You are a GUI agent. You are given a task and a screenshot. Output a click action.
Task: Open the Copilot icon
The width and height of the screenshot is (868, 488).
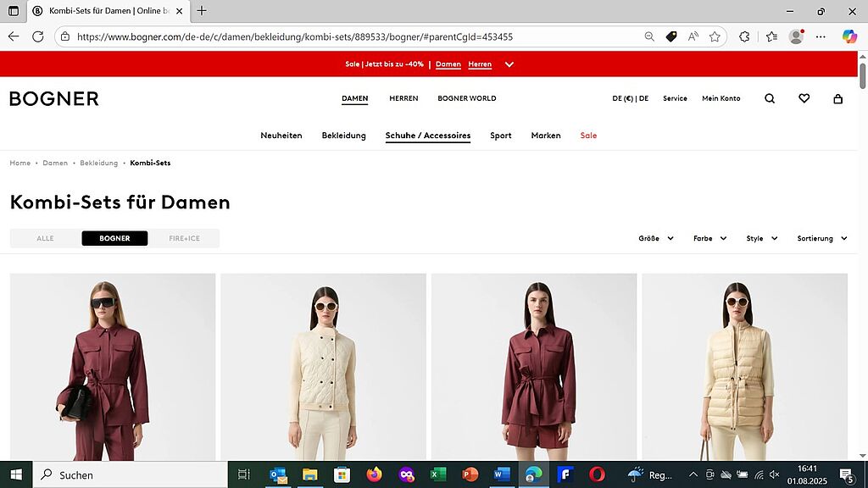(849, 36)
